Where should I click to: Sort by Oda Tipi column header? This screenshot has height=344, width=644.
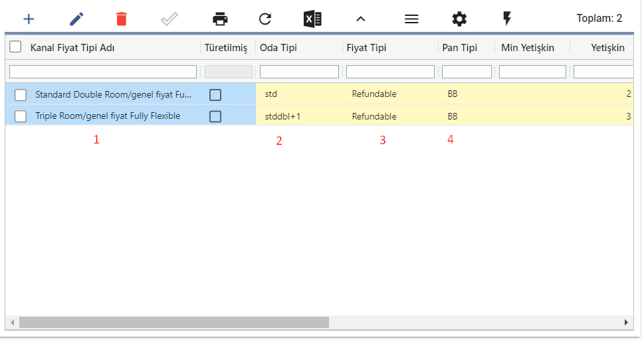click(278, 48)
